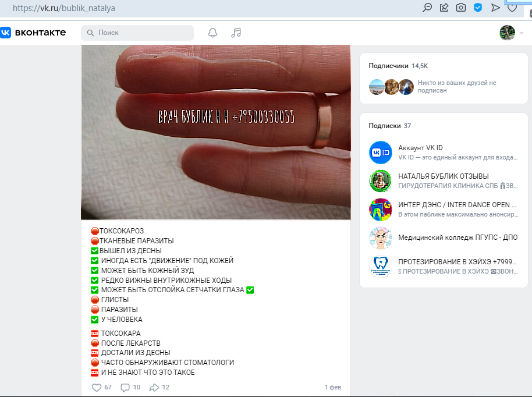Click the Медицинский колледж ПГУПС avatar

tap(380, 238)
